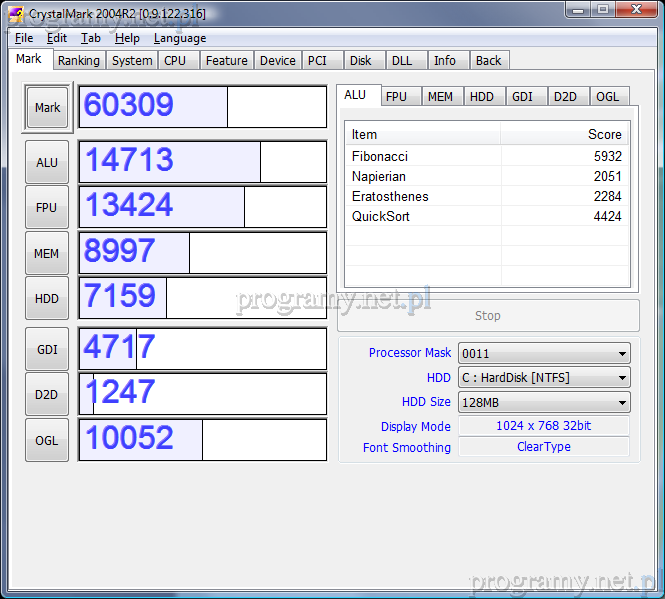Run the D2D benchmark button

pyautogui.click(x=47, y=394)
